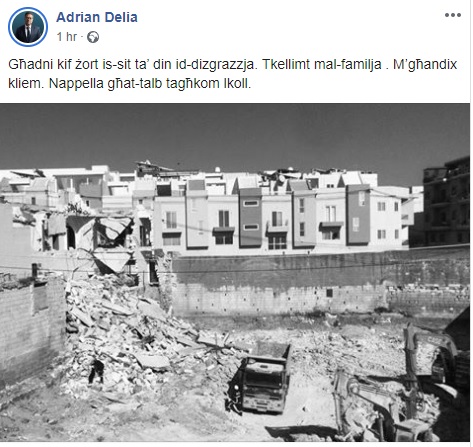Viewport: 473px width, 447px height.
Task: Open Adrian Delia's profile name link
Action: click(97, 17)
